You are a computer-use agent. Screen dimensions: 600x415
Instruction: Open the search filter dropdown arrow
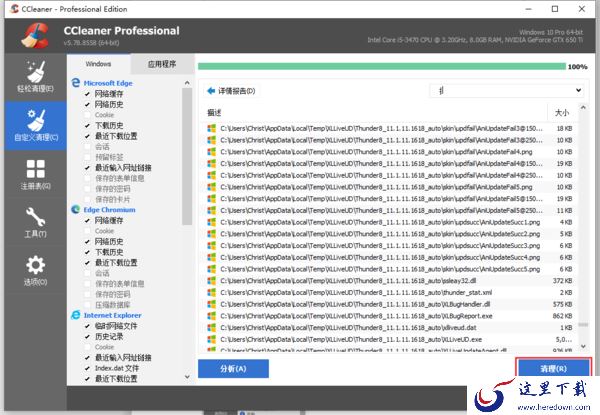[x=578, y=91]
